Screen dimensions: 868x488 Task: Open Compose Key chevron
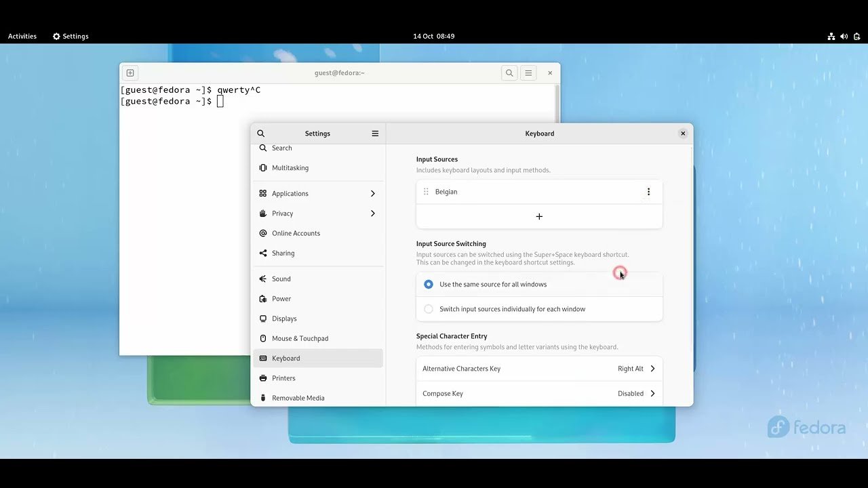pyautogui.click(x=652, y=393)
